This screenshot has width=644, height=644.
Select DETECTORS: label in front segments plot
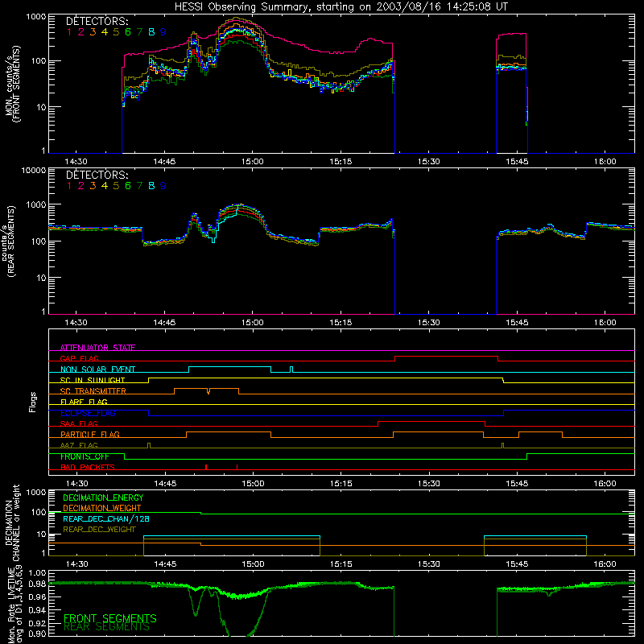click(97, 21)
